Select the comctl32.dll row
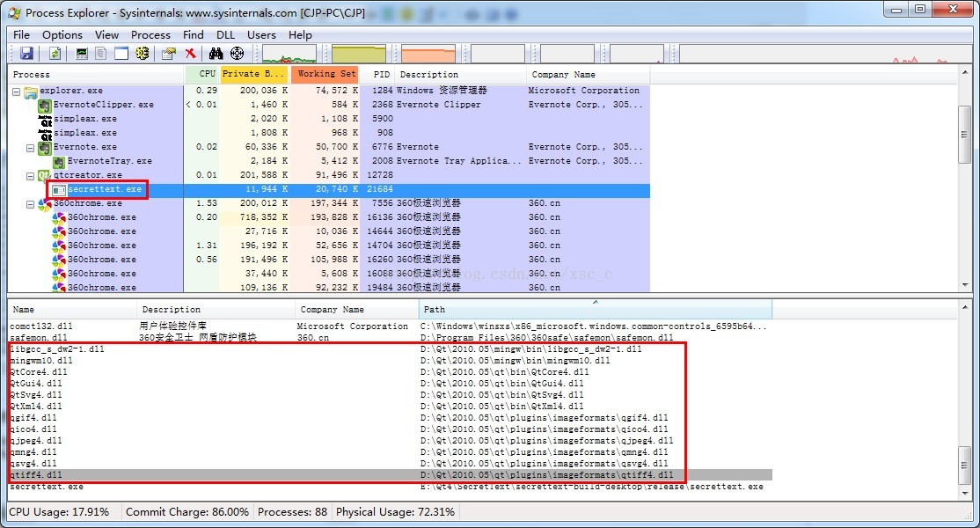This screenshot has width=980, height=528. [391, 326]
